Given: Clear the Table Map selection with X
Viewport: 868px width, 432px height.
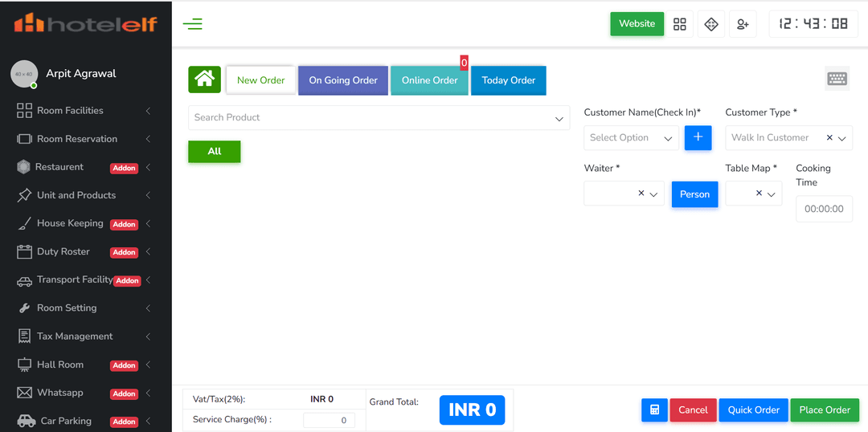Looking at the screenshot, I should [x=759, y=193].
